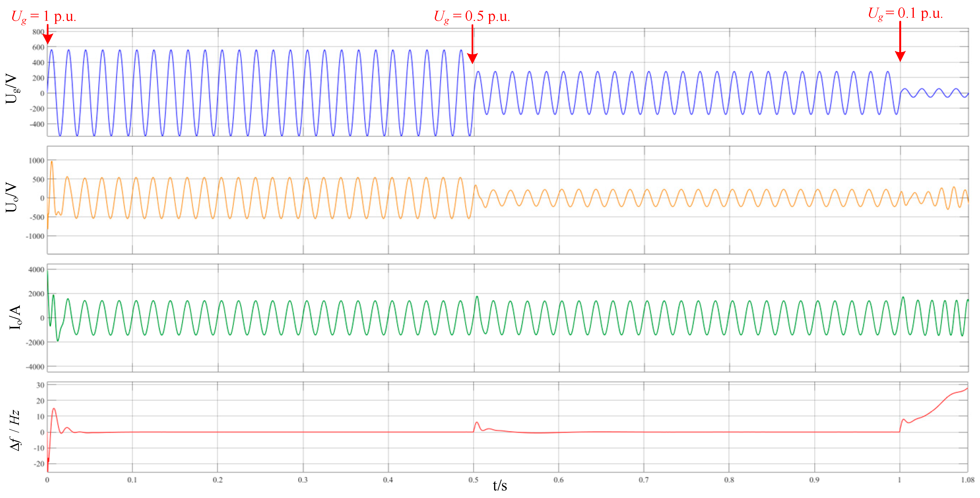Click the -1000 tick label on the Uo plot
The image size is (980, 498).
(x=35, y=236)
